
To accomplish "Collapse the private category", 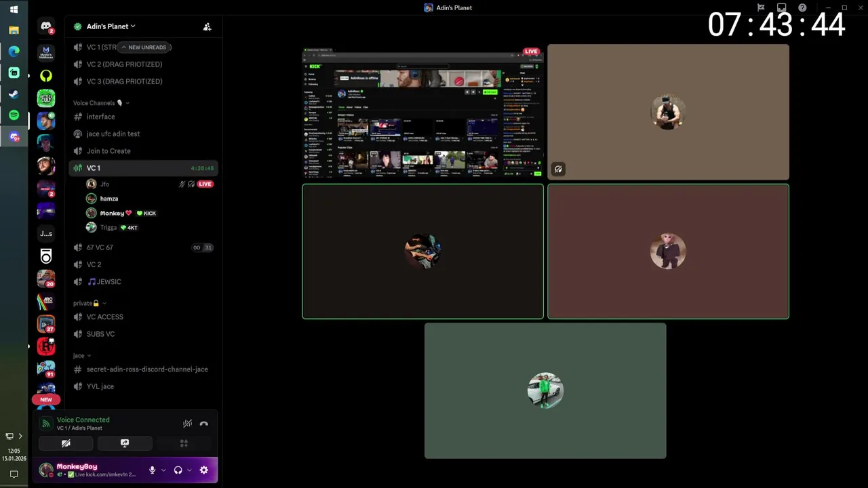I will pos(90,303).
